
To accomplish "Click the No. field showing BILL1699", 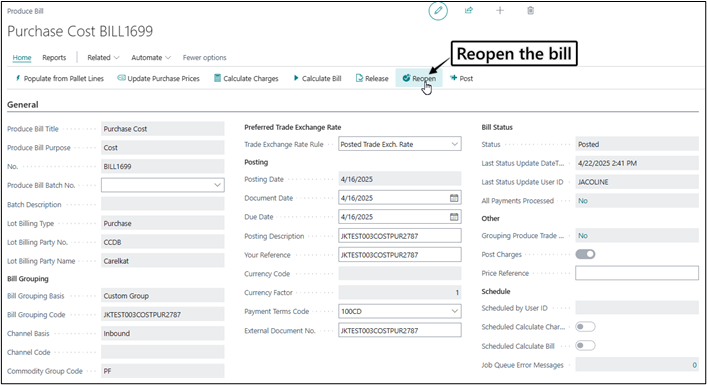I will tap(162, 166).
